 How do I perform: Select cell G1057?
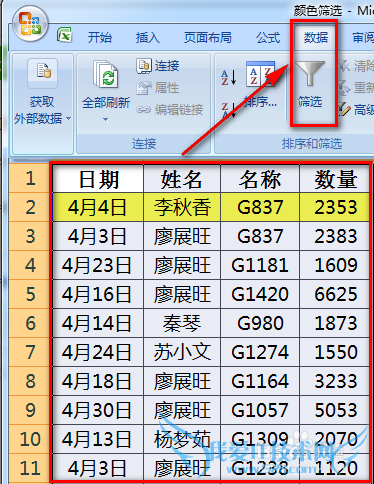(x=260, y=410)
